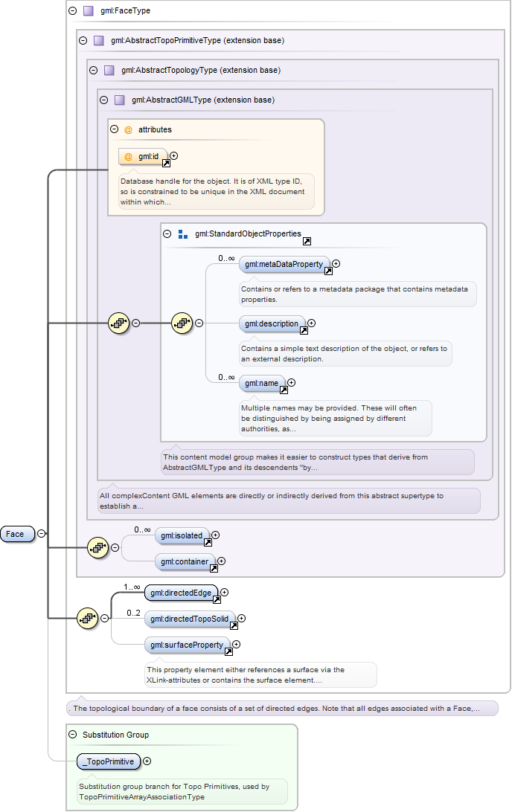Collapse the attributes box

click(114, 129)
